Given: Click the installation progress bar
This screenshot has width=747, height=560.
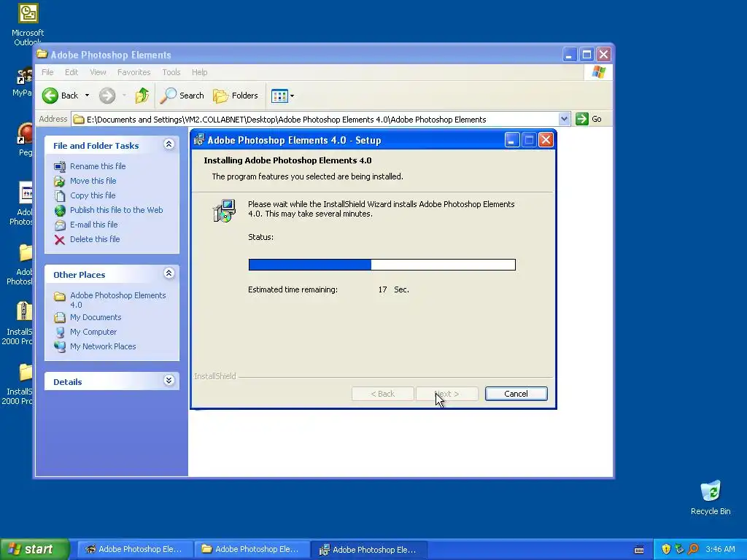Looking at the screenshot, I should click(382, 264).
